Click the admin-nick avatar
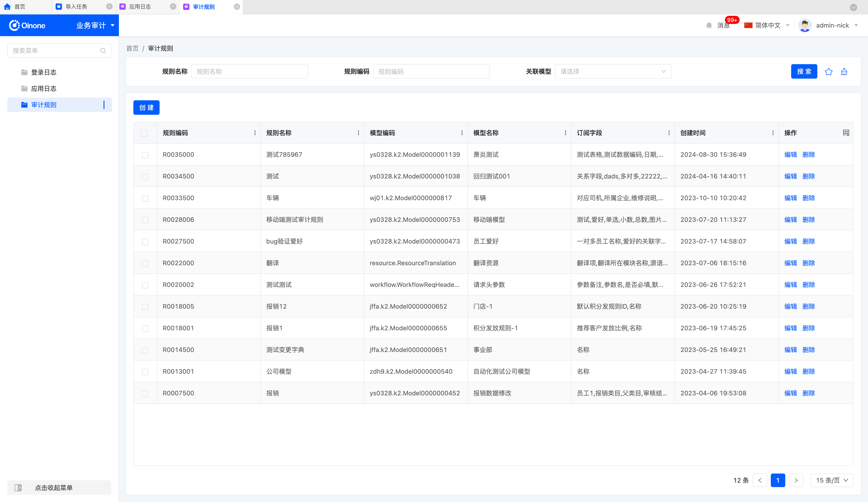This screenshot has height=502, width=868. click(805, 25)
